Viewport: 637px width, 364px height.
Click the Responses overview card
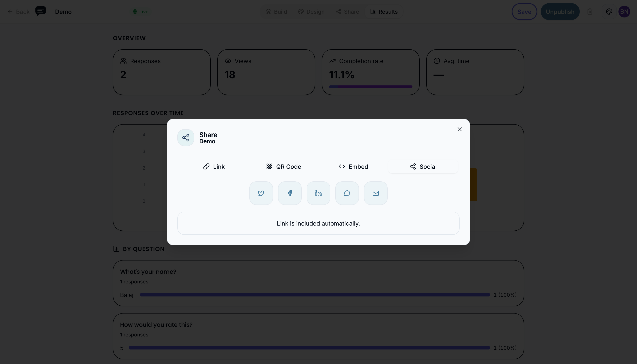[162, 72]
